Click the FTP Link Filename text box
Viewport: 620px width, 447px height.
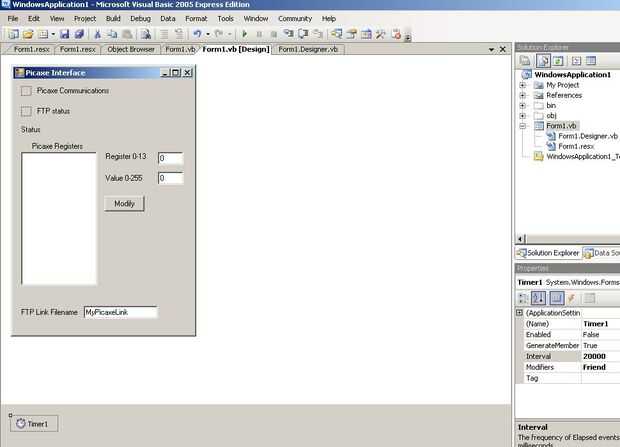tap(121, 312)
